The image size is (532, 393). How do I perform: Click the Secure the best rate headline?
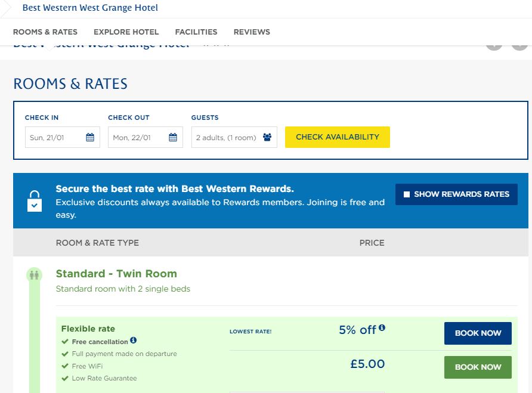click(x=175, y=188)
